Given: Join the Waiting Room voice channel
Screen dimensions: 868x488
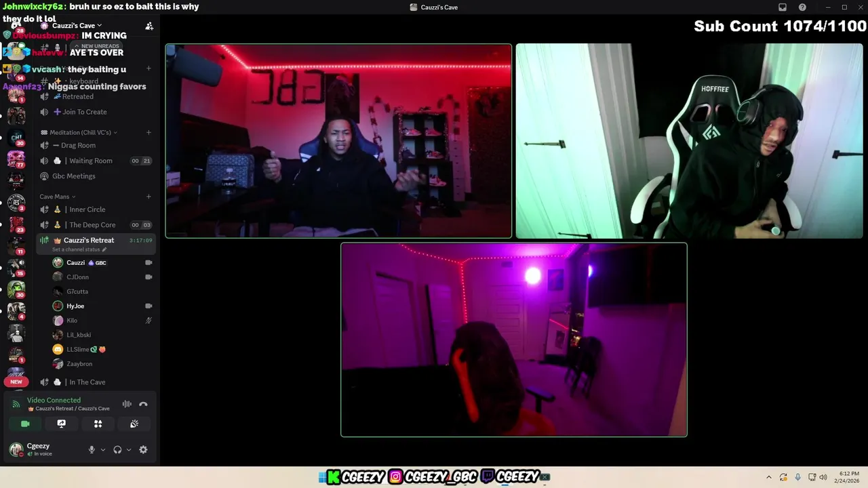Looking at the screenshot, I should 96,161.
